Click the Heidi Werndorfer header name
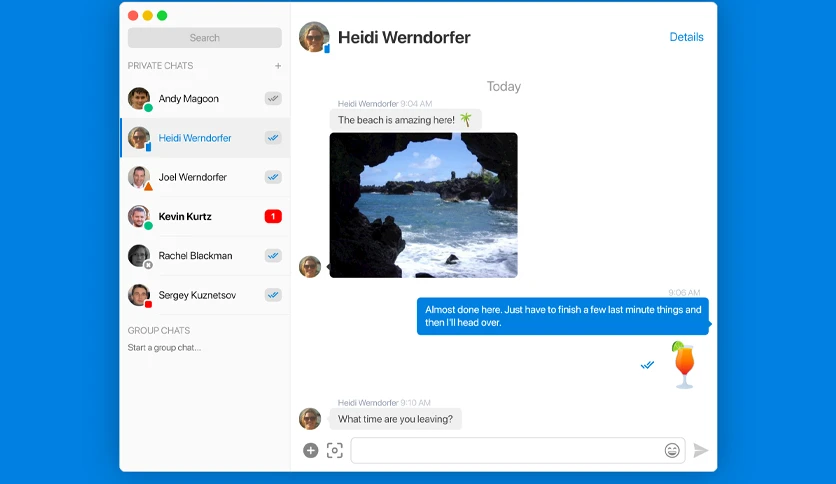The height and width of the screenshot is (484, 836). pyautogui.click(x=404, y=37)
